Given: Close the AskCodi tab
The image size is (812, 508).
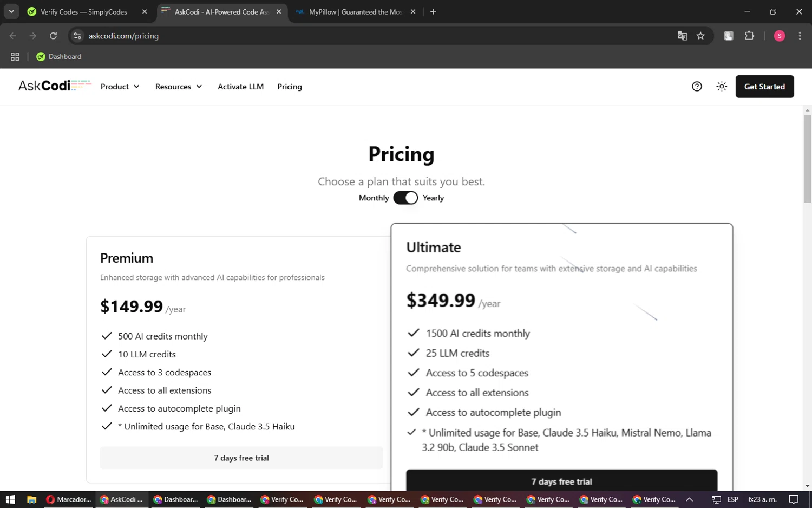Looking at the screenshot, I should [279, 12].
